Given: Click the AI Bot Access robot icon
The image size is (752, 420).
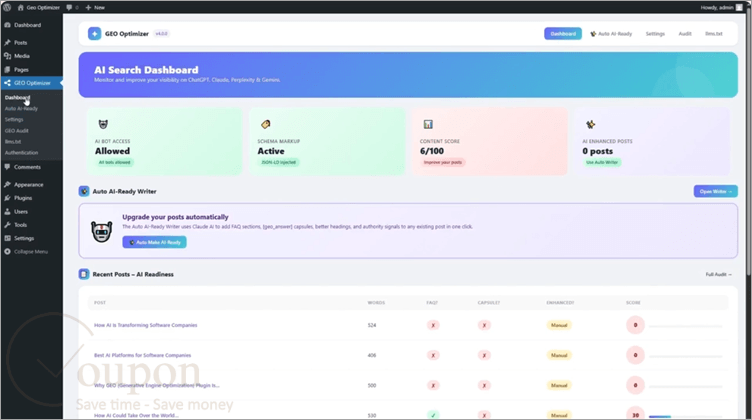Looking at the screenshot, I should click(103, 124).
